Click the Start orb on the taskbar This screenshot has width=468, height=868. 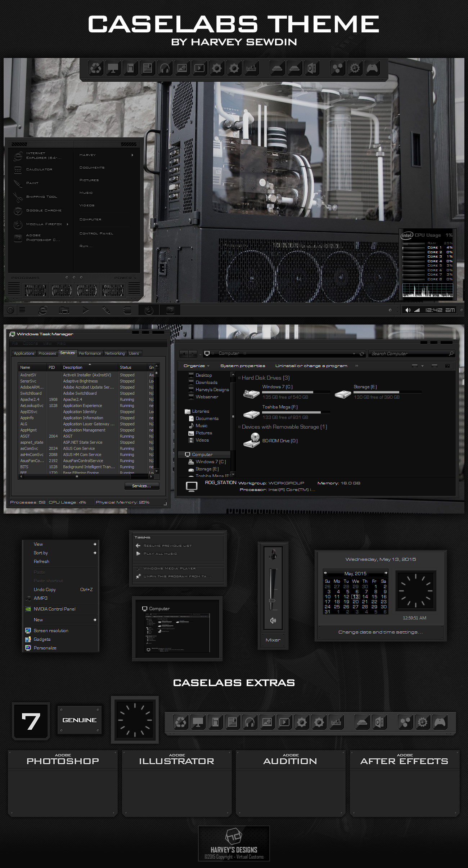point(10,310)
